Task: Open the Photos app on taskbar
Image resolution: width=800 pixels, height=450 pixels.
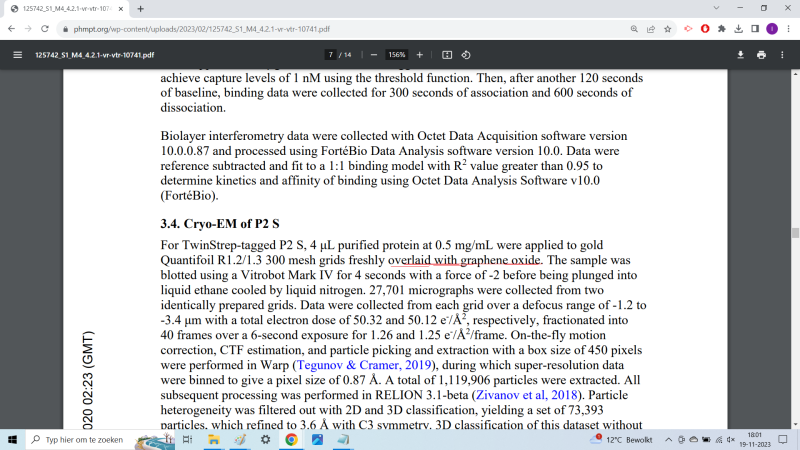Action: click(x=317, y=439)
